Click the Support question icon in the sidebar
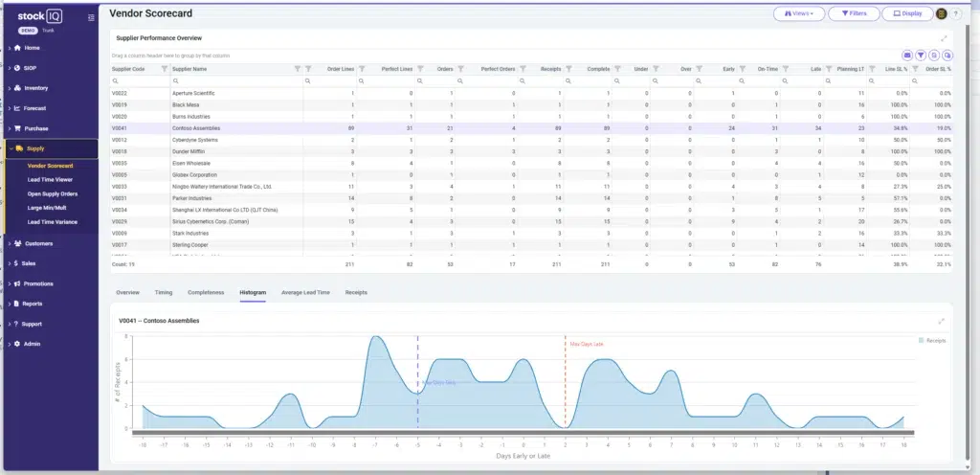The image size is (980, 475). click(16, 324)
